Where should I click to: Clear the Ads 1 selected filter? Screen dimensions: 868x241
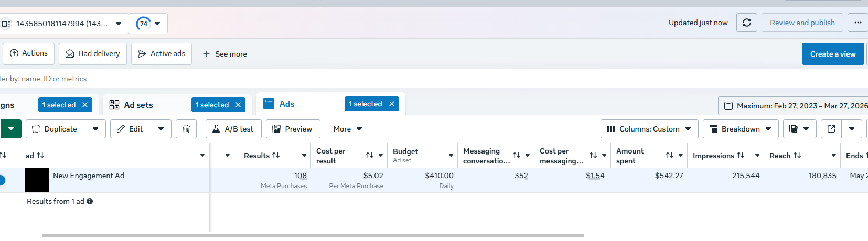click(x=392, y=104)
